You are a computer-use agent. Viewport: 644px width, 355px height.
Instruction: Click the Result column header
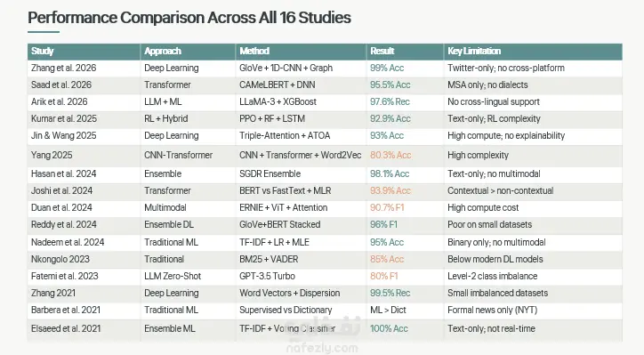coord(382,51)
